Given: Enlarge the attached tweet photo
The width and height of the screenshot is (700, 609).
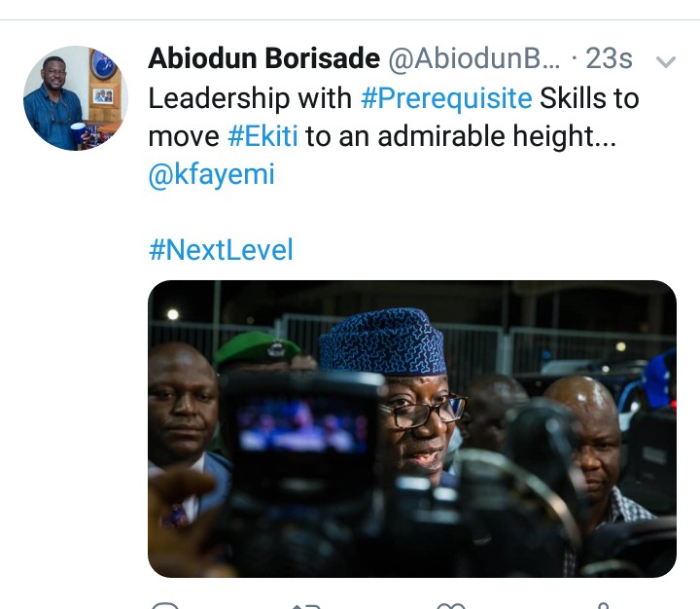Looking at the screenshot, I should pos(412,428).
